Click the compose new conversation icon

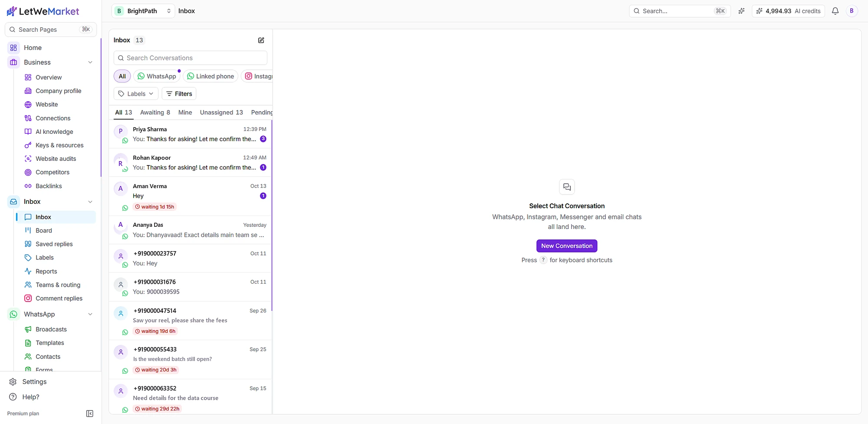pyautogui.click(x=261, y=40)
